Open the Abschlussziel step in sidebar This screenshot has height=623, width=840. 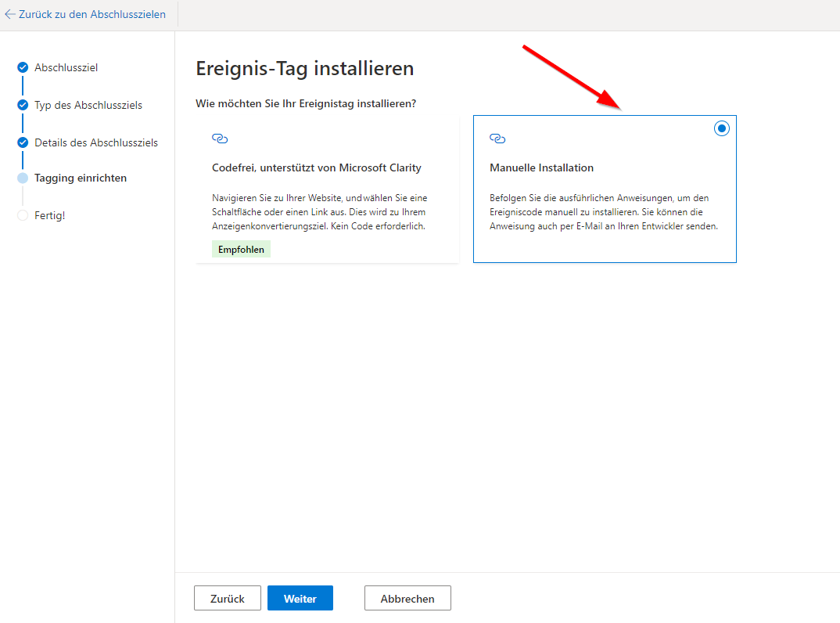point(66,67)
